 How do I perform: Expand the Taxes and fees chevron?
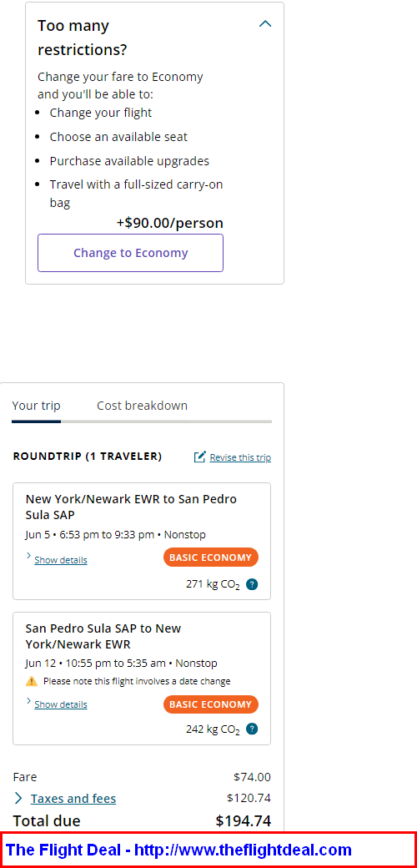[x=18, y=798]
